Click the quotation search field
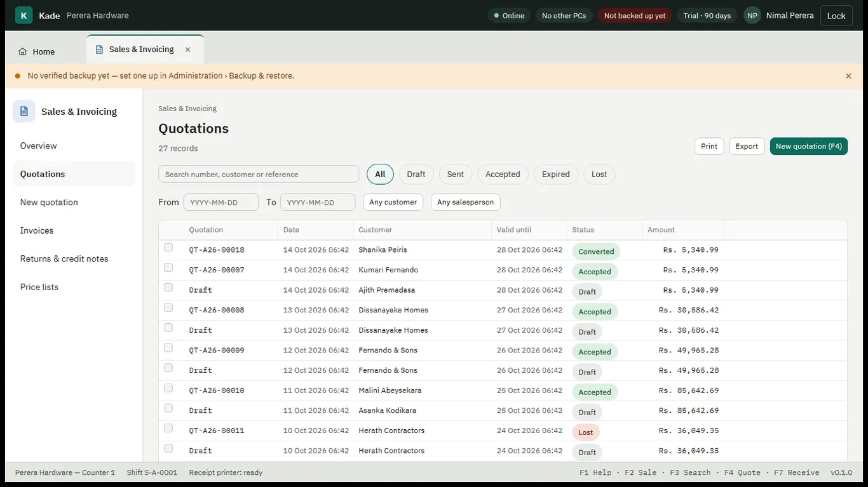This screenshot has height=487, width=868. tap(259, 174)
